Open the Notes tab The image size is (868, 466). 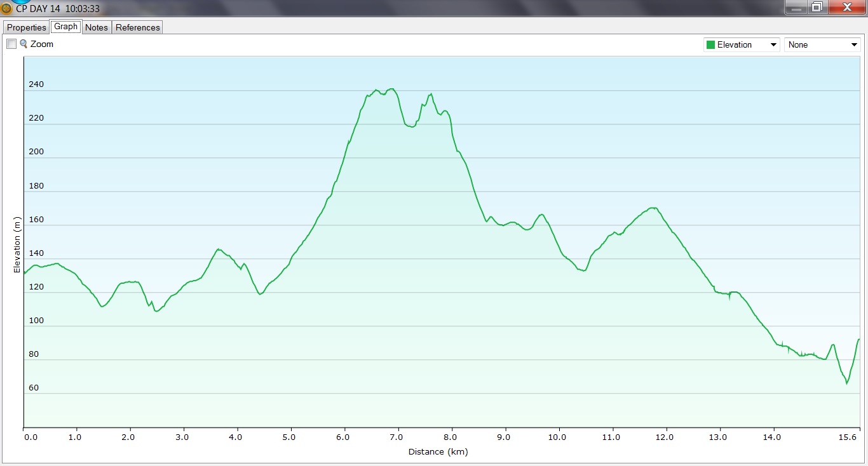(x=97, y=27)
